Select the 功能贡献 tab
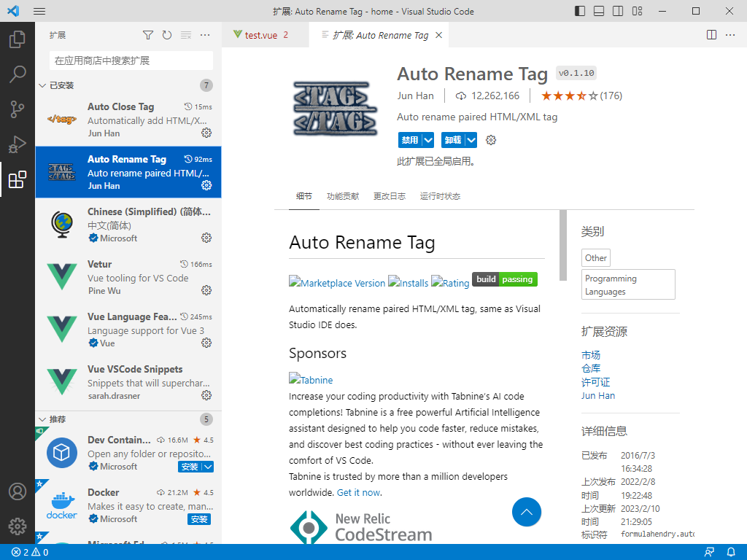747x560 pixels. coord(343,196)
